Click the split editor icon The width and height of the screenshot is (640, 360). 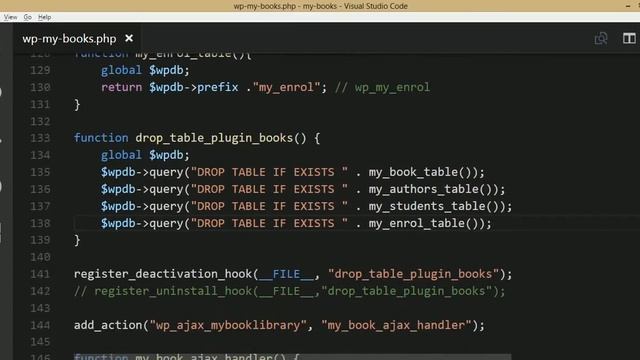[629, 38]
